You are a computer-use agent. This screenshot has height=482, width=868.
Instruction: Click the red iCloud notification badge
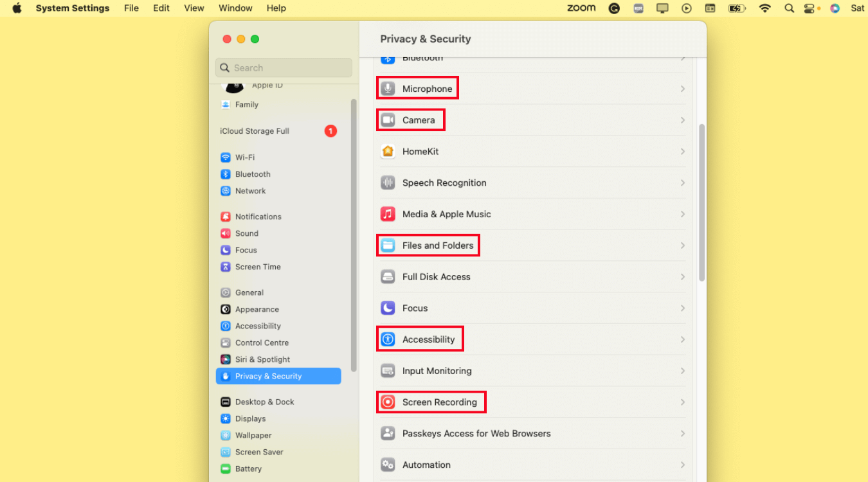click(330, 131)
